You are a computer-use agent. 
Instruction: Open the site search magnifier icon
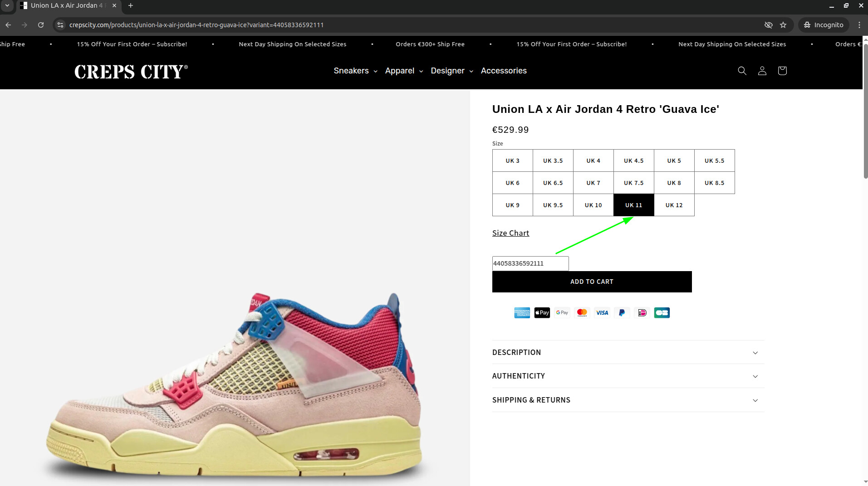pos(742,71)
